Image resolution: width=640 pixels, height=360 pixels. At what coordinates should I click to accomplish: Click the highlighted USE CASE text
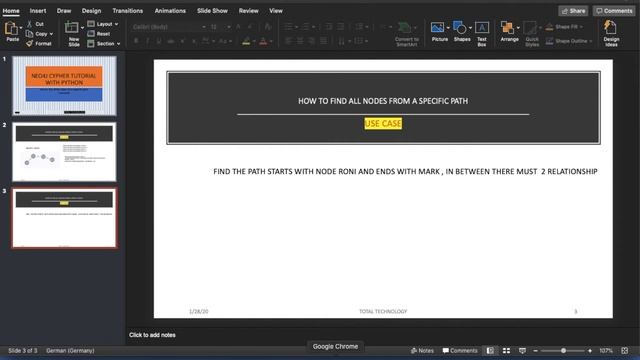[383, 123]
